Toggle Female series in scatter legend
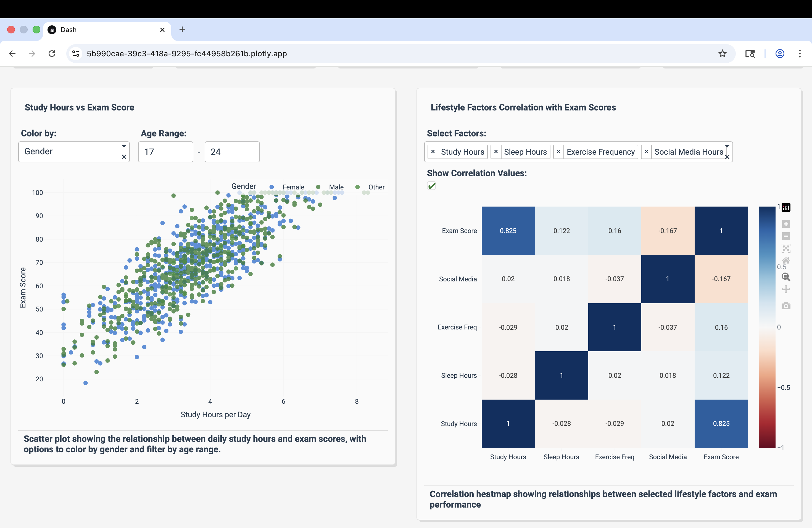812x528 pixels. point(293,187)
